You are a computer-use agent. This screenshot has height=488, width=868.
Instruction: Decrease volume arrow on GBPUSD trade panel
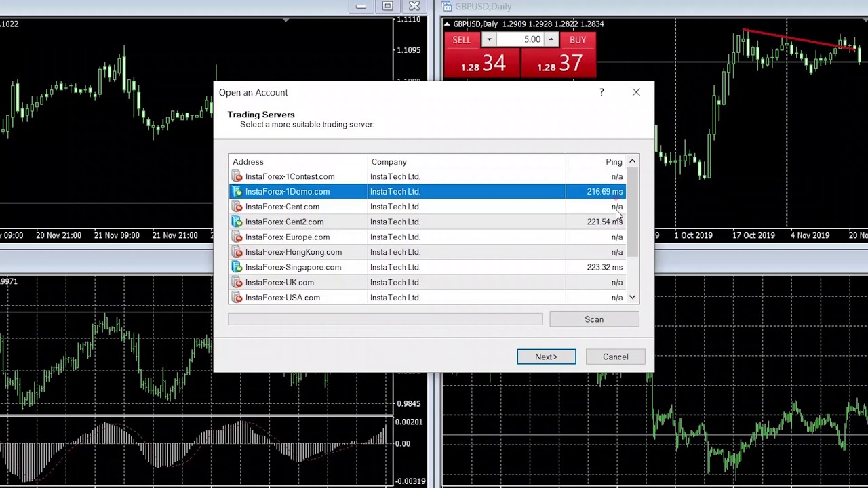point(489,40)
